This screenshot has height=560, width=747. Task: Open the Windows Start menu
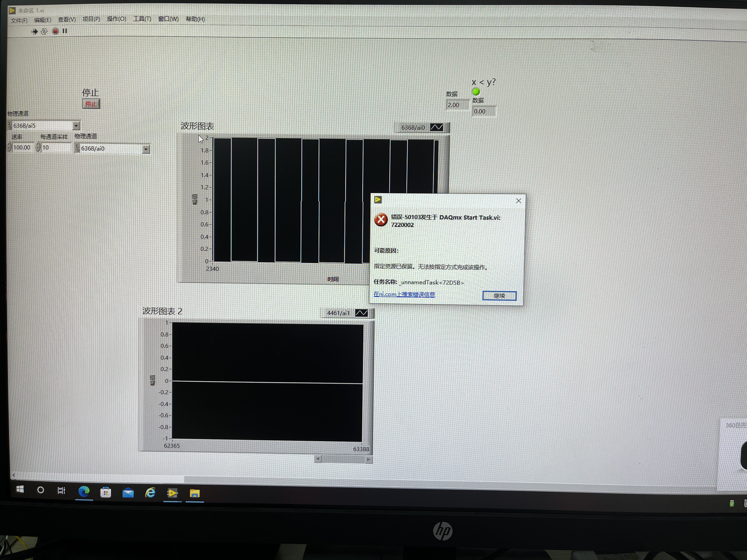[x=20, y=489]
